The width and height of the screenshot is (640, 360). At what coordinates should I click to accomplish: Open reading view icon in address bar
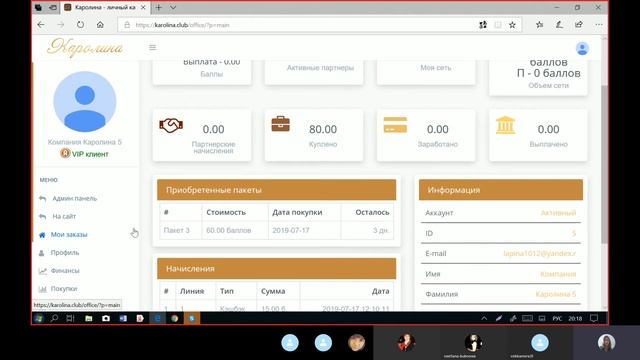click(x=498, y=25)
